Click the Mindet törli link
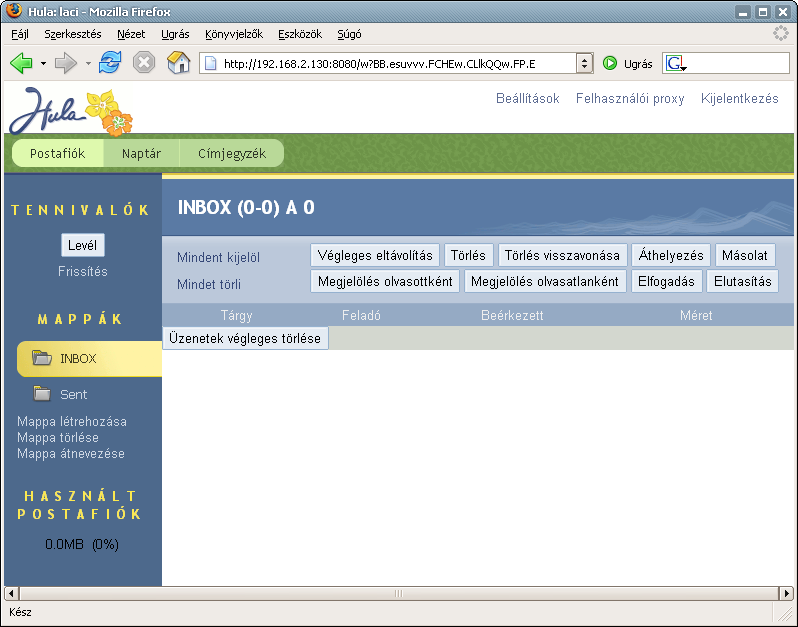 [209, 284]
